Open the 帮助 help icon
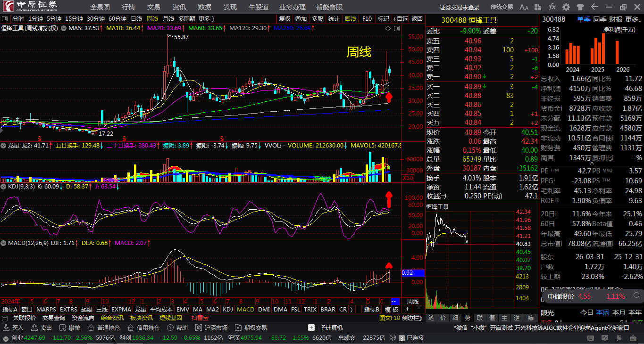 (170, 328)
